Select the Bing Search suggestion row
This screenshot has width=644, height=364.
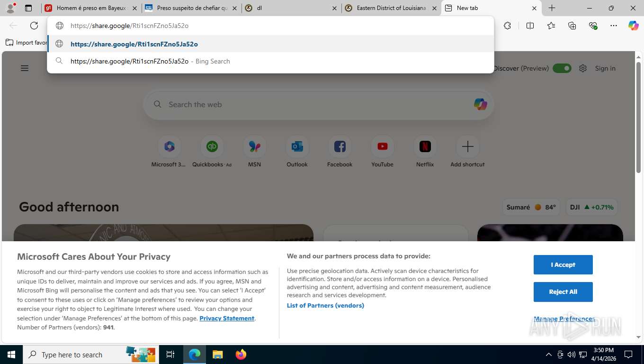(x=270, y=61)
